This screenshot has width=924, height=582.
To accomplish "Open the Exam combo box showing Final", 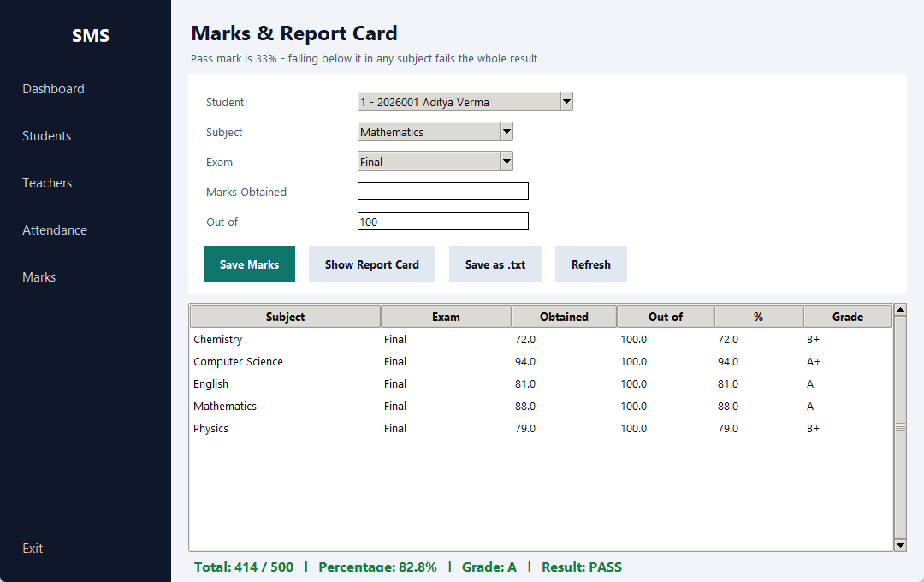I will pos(435,162).
